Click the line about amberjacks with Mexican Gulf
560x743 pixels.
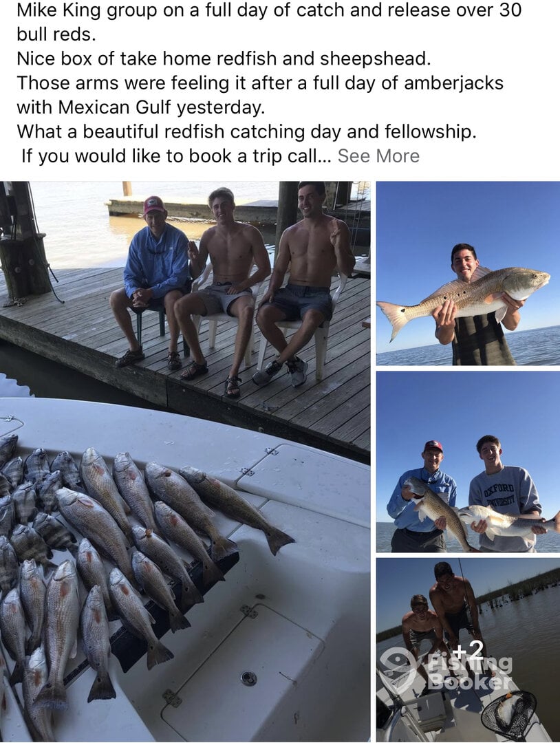(x=260, y=95)
